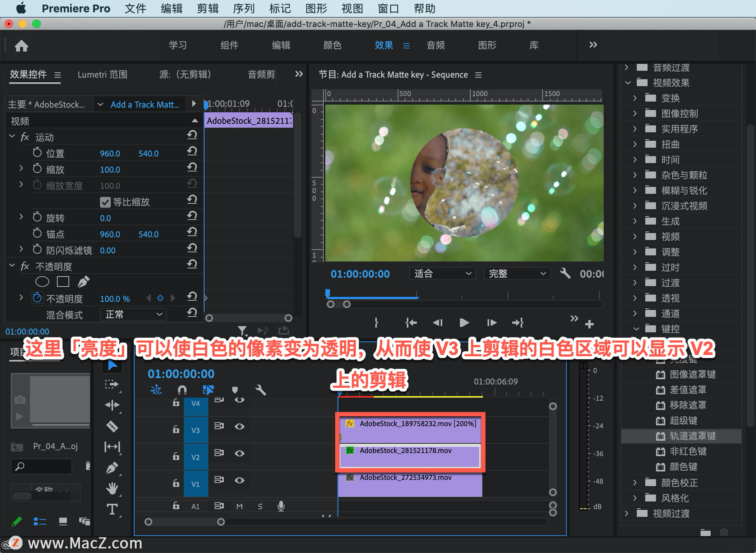Switch project panel to icon view

pyautogui.click(x=63, y=521)
